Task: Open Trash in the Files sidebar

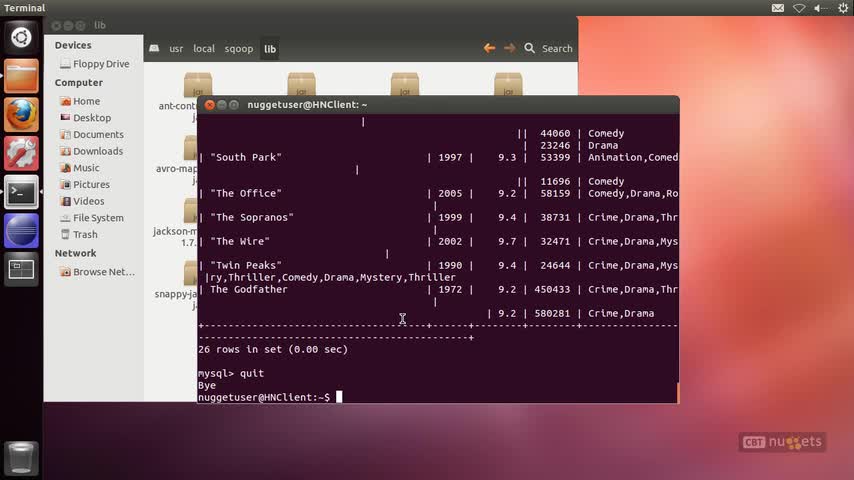Action: pos(79,234)
